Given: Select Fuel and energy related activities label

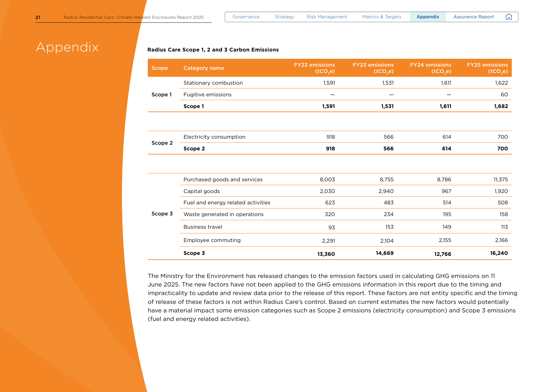Looking at the screenshot, I should click(227, 202).
